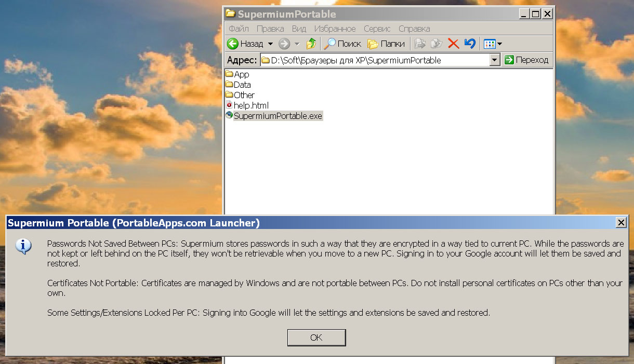This screenshot has width=634, height=364.
Task: Minimize the SupermiumPortable Explorer window
Action: (x=525, y=14)
